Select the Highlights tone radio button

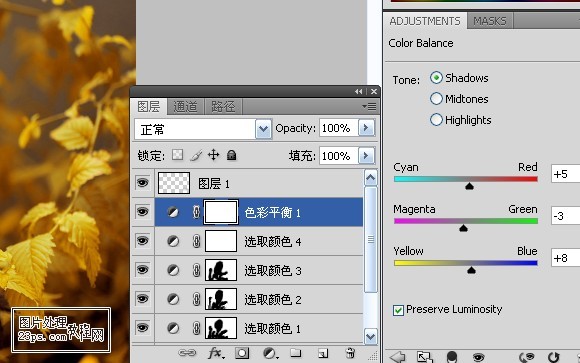click(x=436, y=120)
